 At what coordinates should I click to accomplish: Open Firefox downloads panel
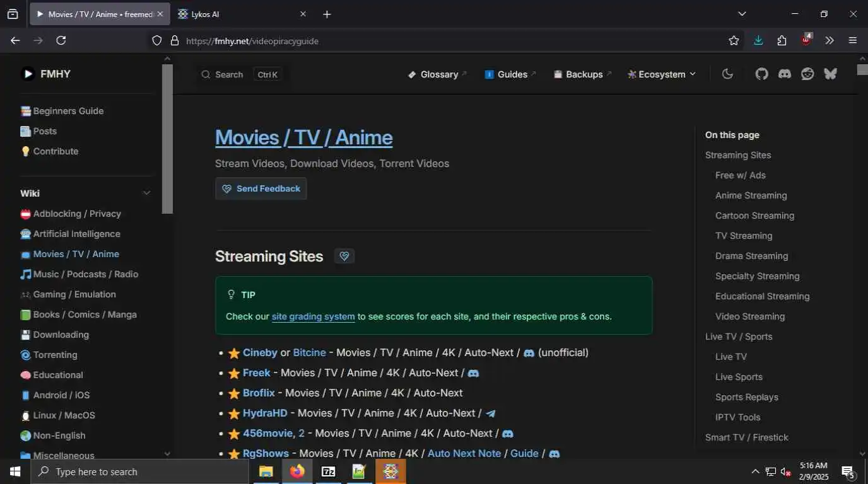[x=758, y=40]
